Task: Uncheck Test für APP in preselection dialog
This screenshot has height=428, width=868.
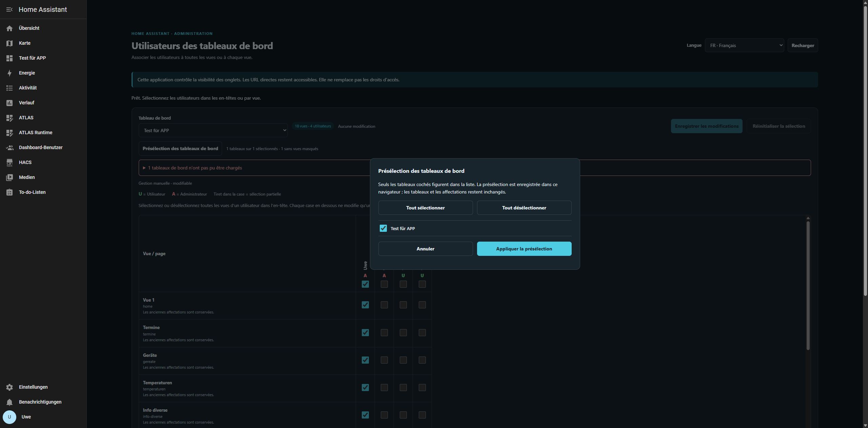Action: pos(383,228)
